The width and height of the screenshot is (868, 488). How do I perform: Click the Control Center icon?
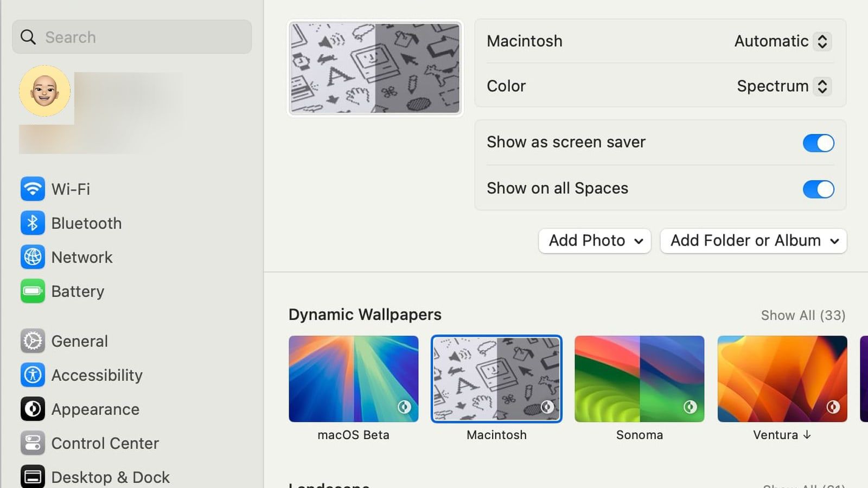tap(33, 443)
